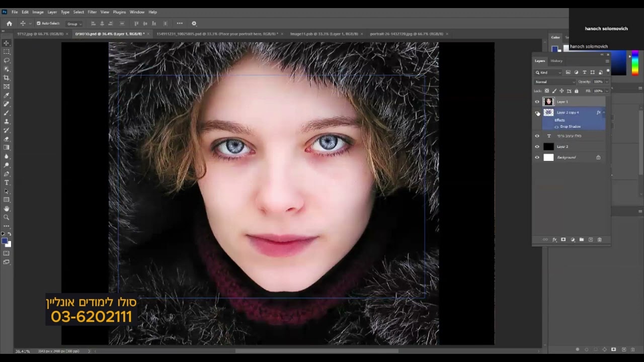The width and height of the screenshot is (644, 362).
Task: Switch to the Image11.psb document tab
Action: pyautogui.click(x=325, y=34)
